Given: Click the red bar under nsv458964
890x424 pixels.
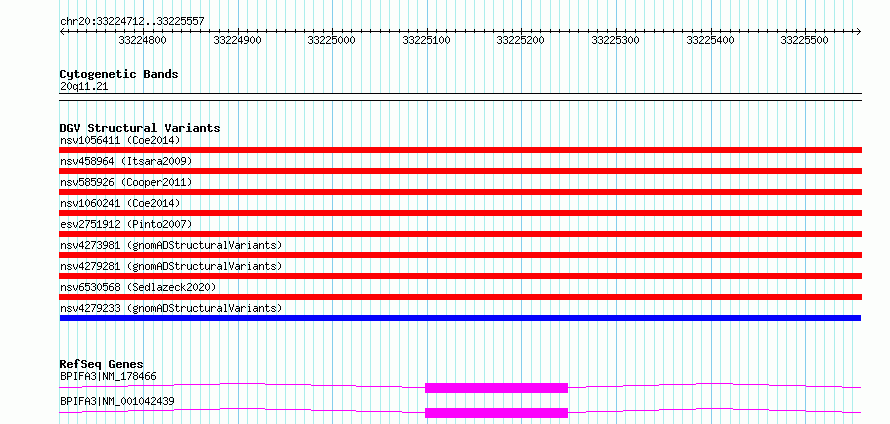Looking at the screenshot, I should [x=460, y=171].
